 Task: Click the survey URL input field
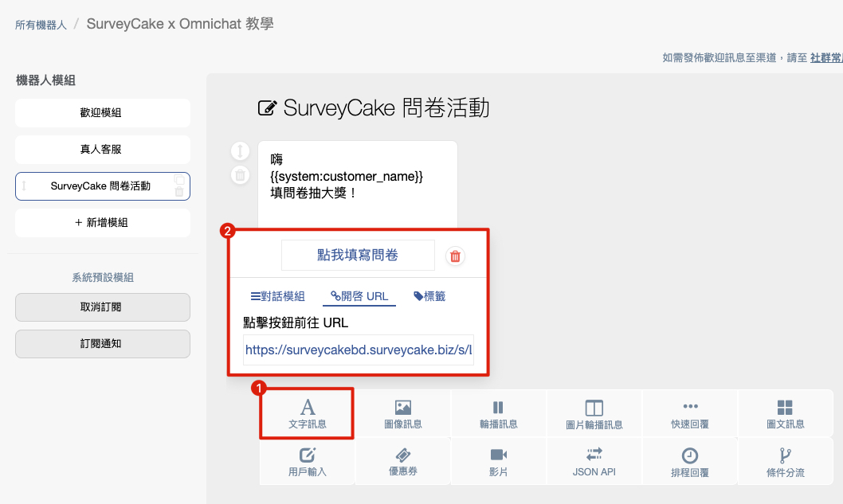point(358,350)
